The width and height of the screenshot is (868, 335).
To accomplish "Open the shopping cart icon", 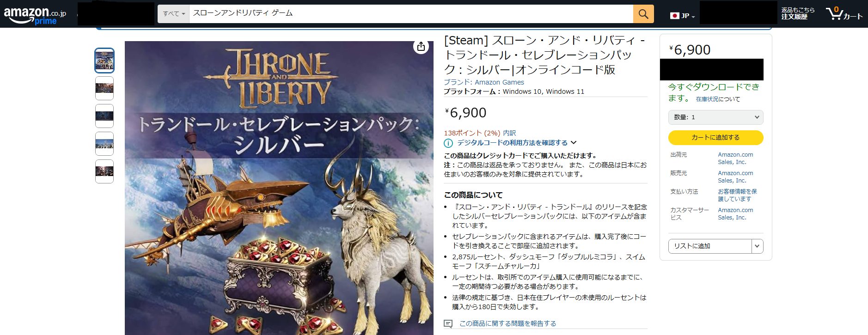I will (844, 13).
